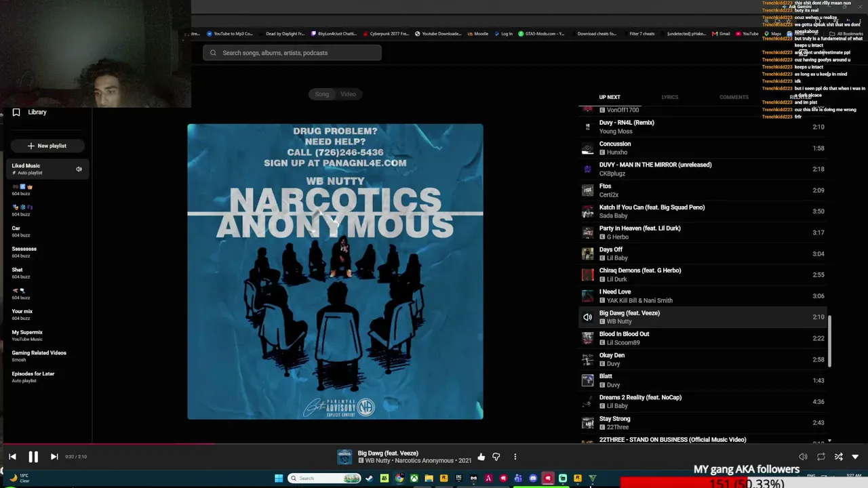
Task: Click the Windows taskbar search box
Action: click(324, 479)
